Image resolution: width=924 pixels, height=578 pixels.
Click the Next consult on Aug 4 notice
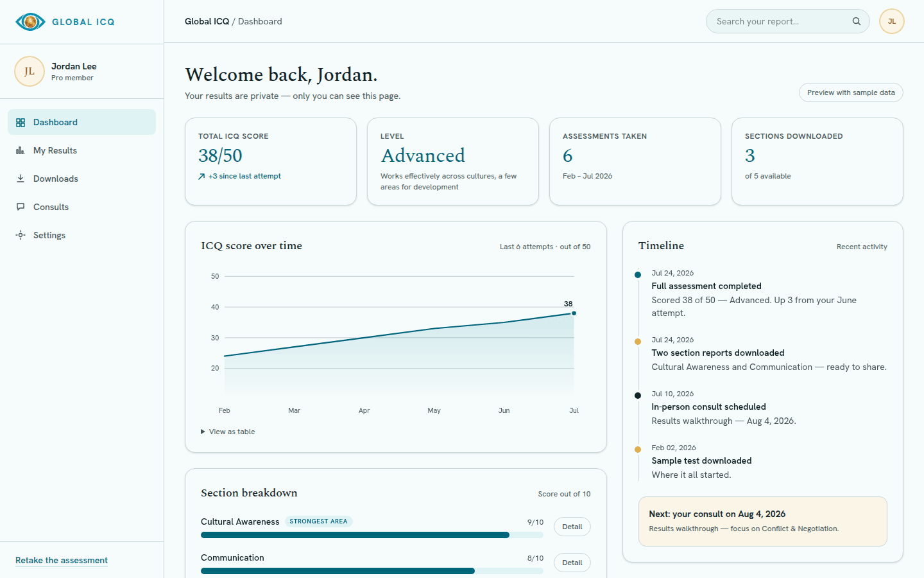tap(763, 521)
